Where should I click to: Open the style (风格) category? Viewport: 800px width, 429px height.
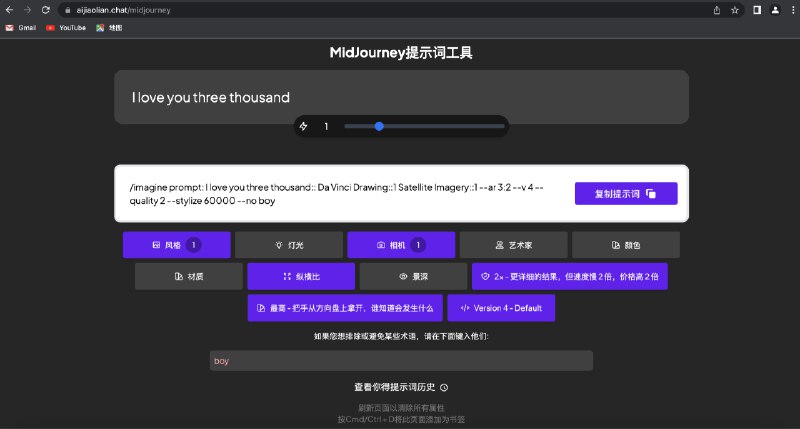click(177, 245)
